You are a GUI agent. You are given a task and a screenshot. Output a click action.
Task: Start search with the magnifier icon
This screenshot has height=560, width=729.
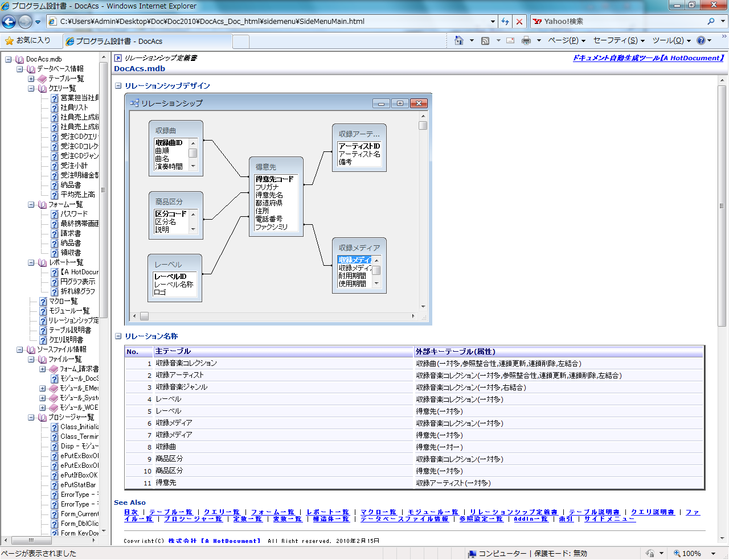(x=711, y=22)
